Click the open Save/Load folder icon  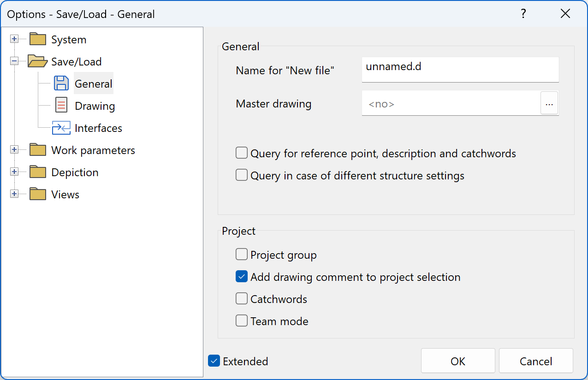coord(37,61)
